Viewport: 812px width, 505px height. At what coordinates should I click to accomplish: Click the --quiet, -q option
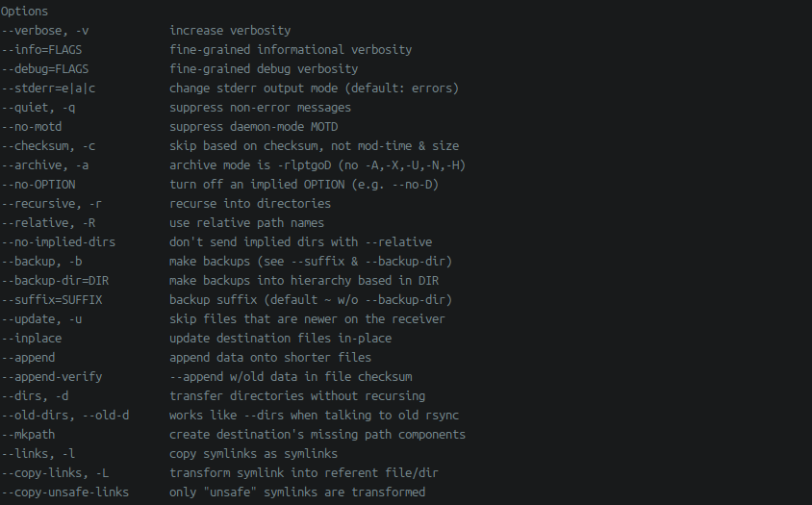pos(38,108)
